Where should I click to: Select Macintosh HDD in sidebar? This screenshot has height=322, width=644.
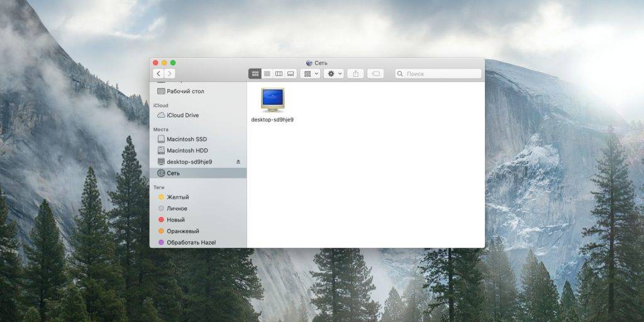click(187, 150)
